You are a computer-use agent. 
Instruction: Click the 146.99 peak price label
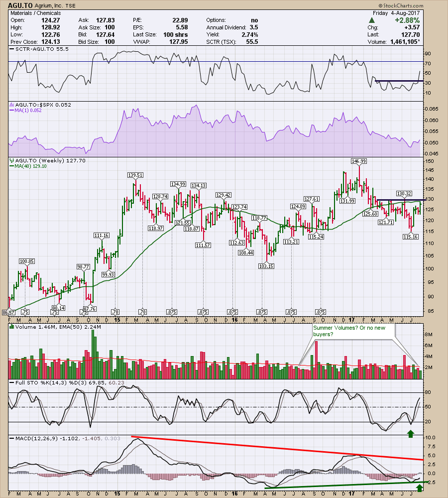click(x=359, y=161)
